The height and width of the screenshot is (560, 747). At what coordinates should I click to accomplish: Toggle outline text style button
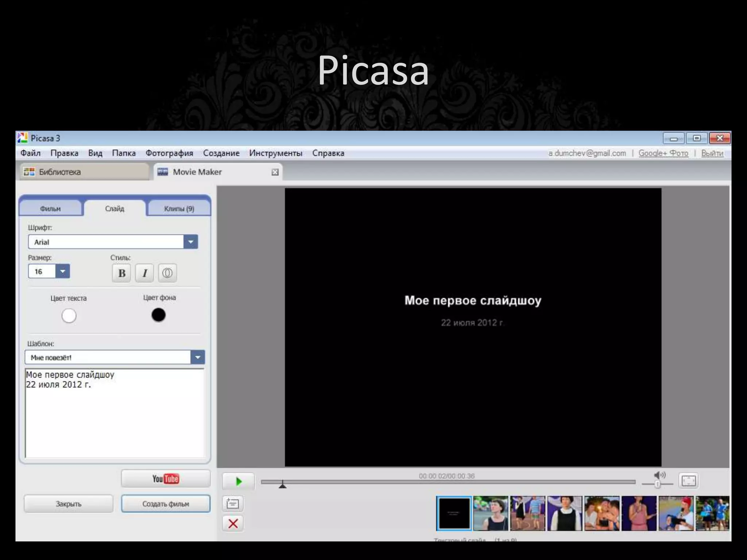point(167,273)
